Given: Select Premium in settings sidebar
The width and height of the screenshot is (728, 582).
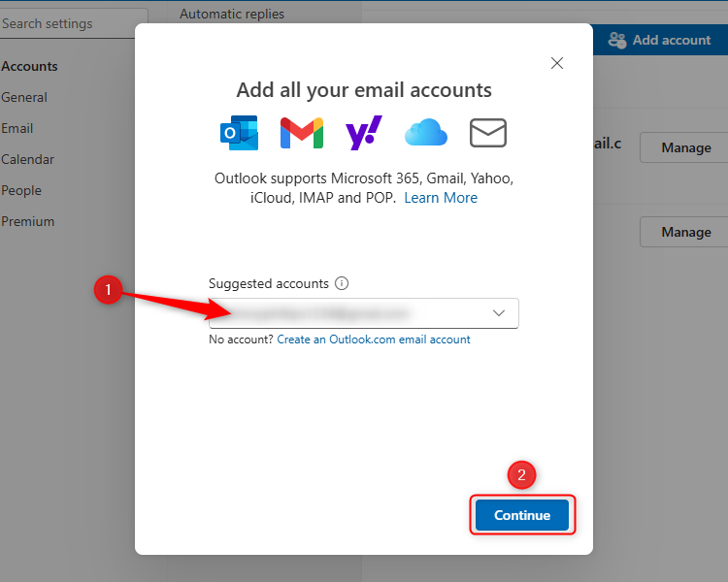Looking at the screenshot, I should click(x=28, y=221).
